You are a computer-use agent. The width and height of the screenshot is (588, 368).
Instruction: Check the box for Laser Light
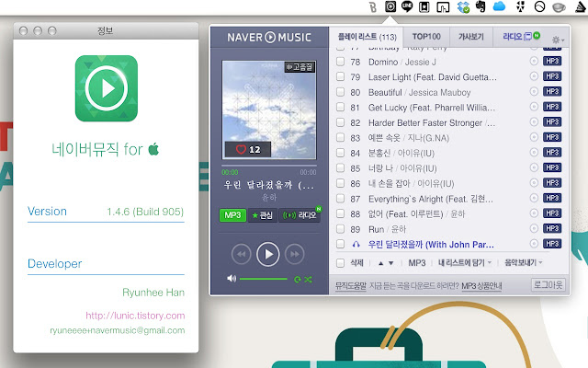click(x=340, y=76)
